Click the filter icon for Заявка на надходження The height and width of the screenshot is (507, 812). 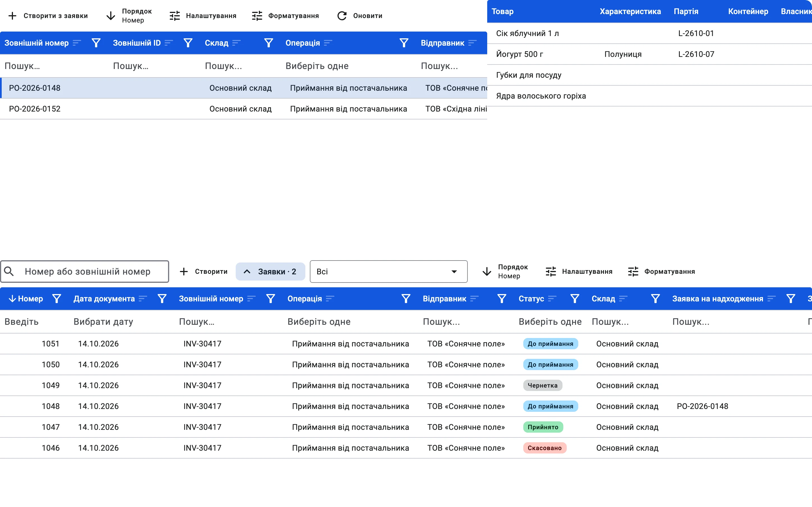pyautogui.click(x=791, y=299)
